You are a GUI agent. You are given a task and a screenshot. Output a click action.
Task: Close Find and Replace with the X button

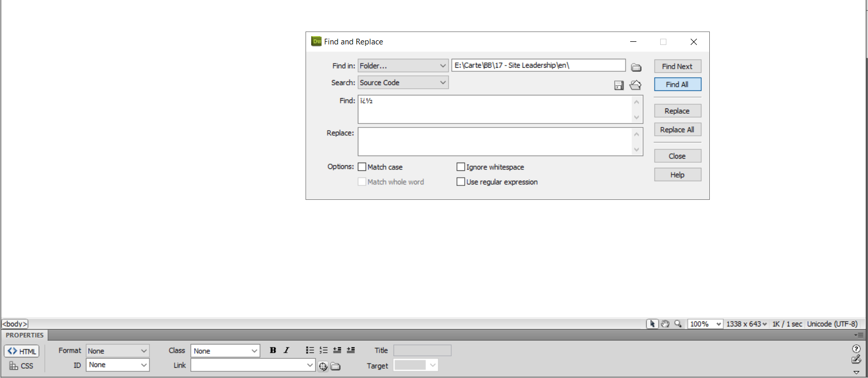[694, 42]
